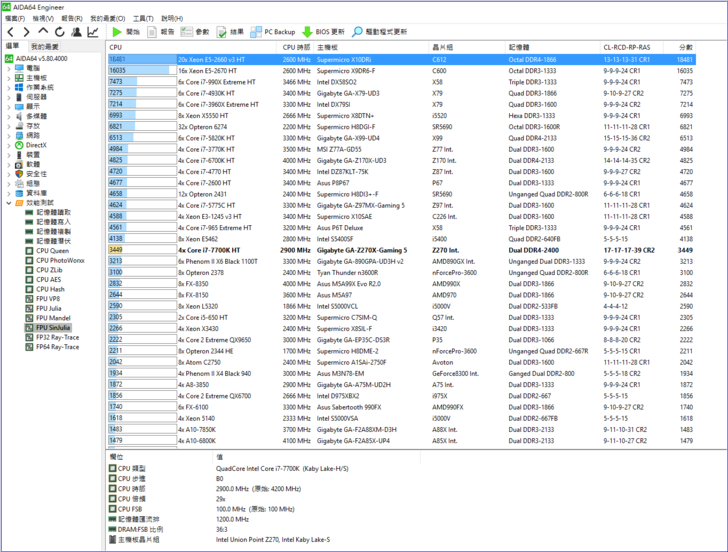This screenshot has width=728, height=552.
Task: Open the 檢視(V) menu
Action: (x=43, y=18)
